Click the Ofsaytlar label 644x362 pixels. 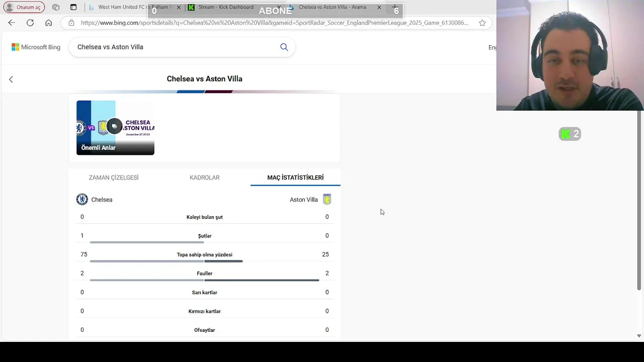pos(204,330)
